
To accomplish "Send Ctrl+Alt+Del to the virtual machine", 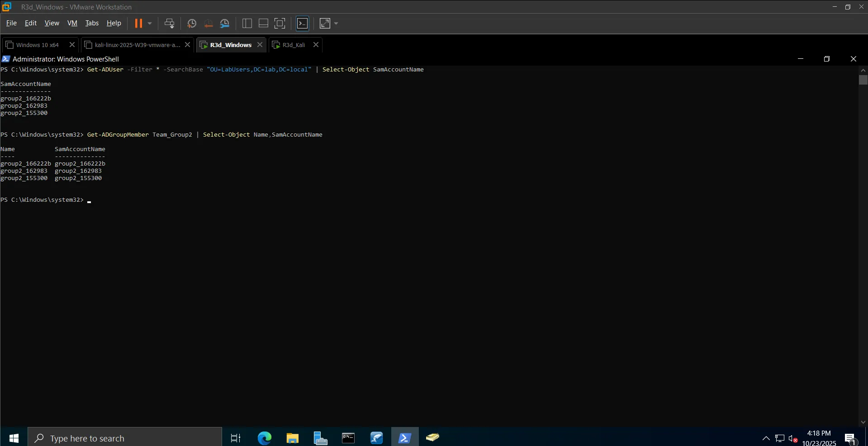I will 170,24.
